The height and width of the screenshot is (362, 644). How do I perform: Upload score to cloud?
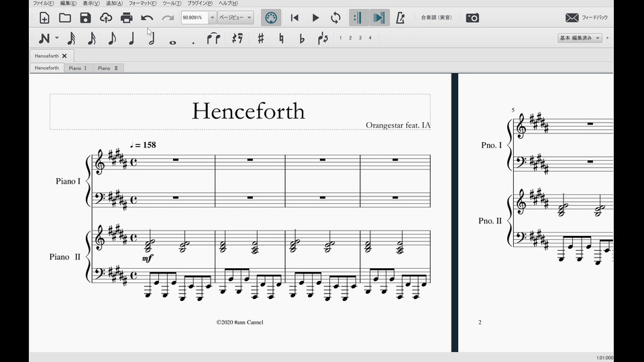(x=106, y=17)
